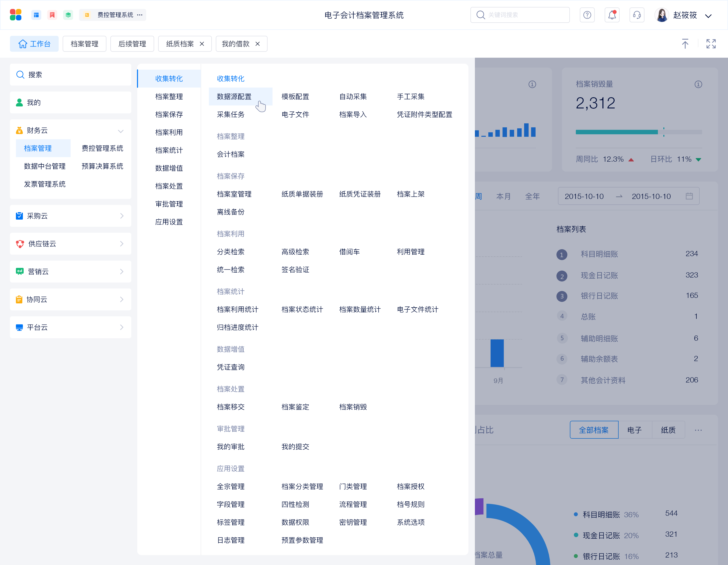Open 模板配置 menu link
728x565 pixels.
(295, 97)
